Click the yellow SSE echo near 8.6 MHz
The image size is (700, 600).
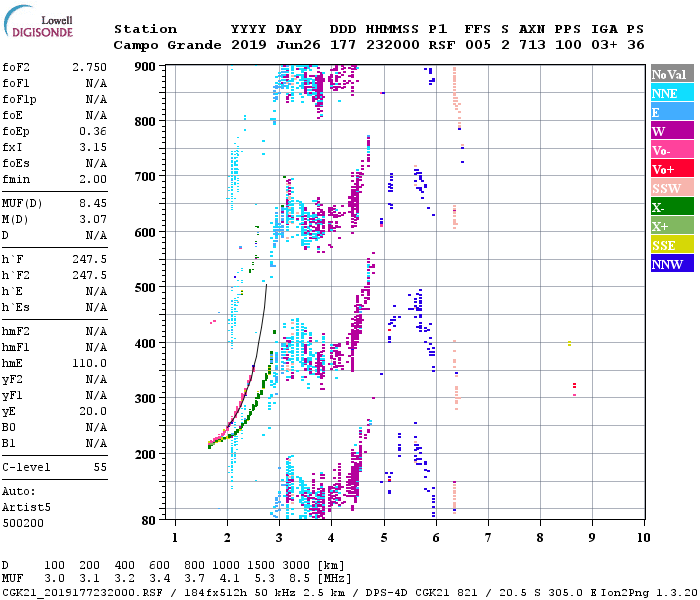point(569,343)
